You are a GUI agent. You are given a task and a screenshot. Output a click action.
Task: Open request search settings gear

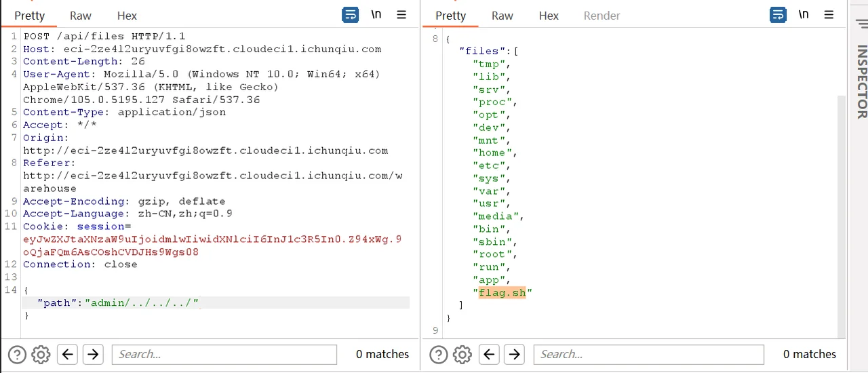(x=41, y=354)
